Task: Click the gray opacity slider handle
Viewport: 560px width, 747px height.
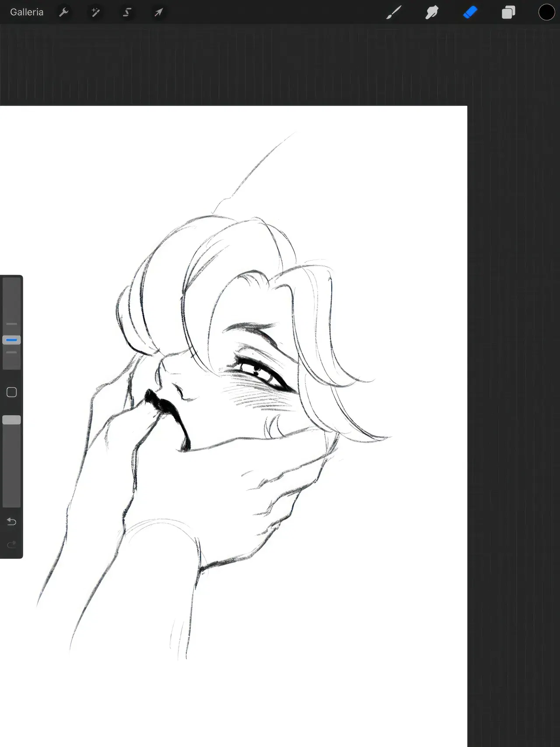Action: 12,420
